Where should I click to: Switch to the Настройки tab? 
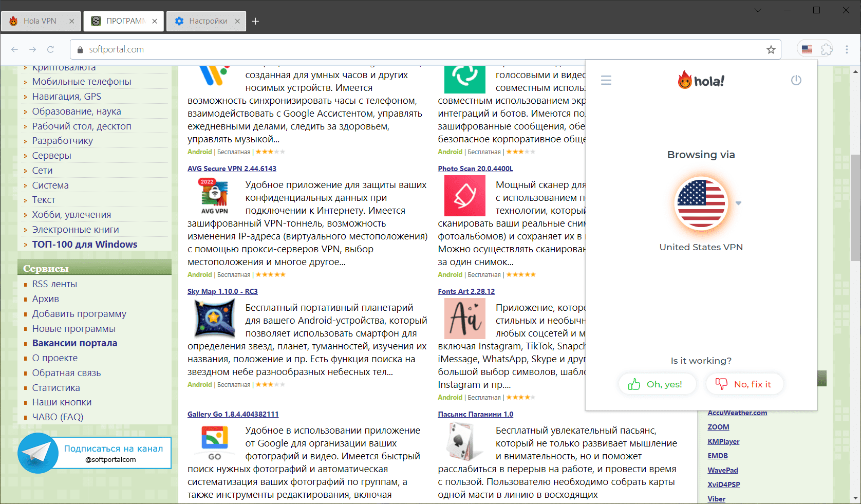[206, 21]
